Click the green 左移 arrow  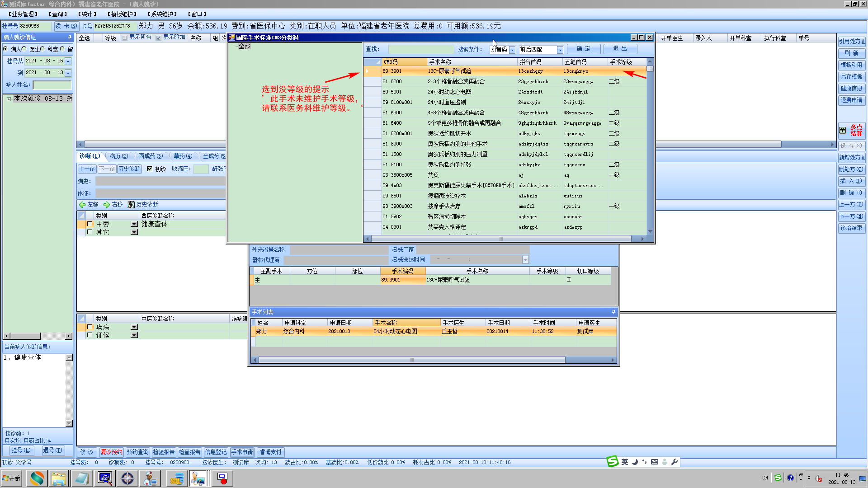82,205
